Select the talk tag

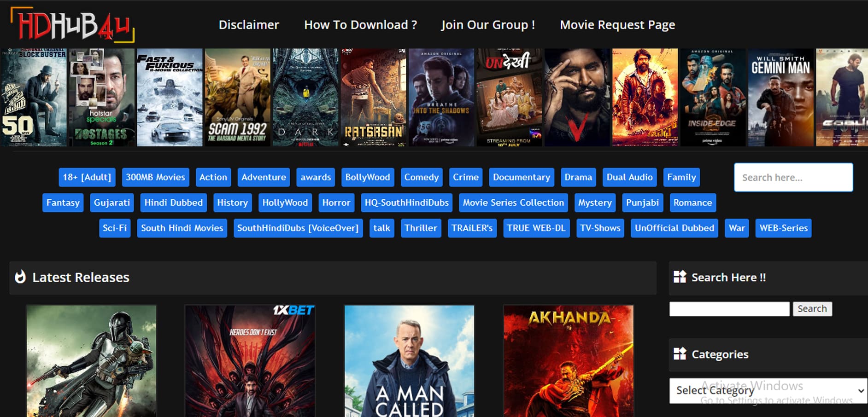pos(382,228)
